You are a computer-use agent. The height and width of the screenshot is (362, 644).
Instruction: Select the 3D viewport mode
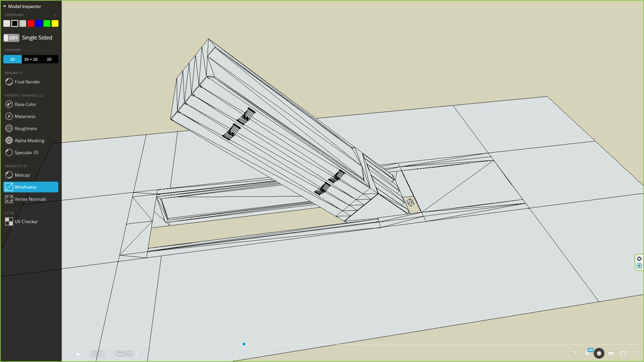13,59
